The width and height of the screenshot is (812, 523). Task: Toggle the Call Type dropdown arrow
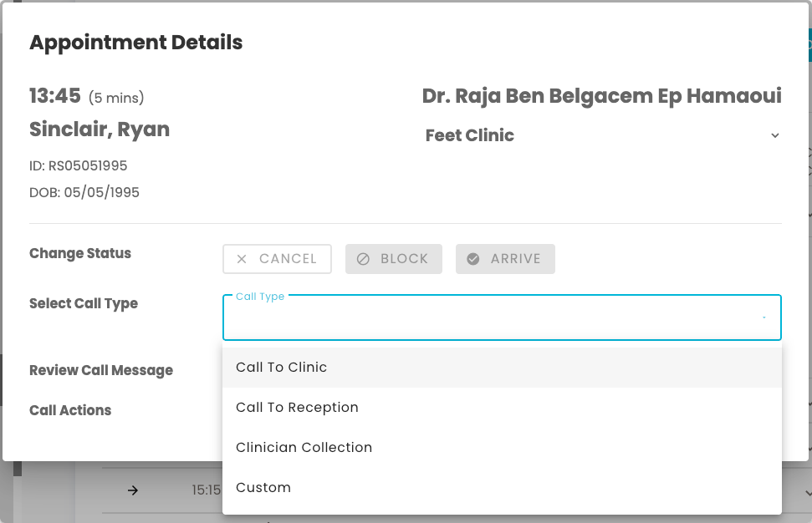(x=763, y=318)
